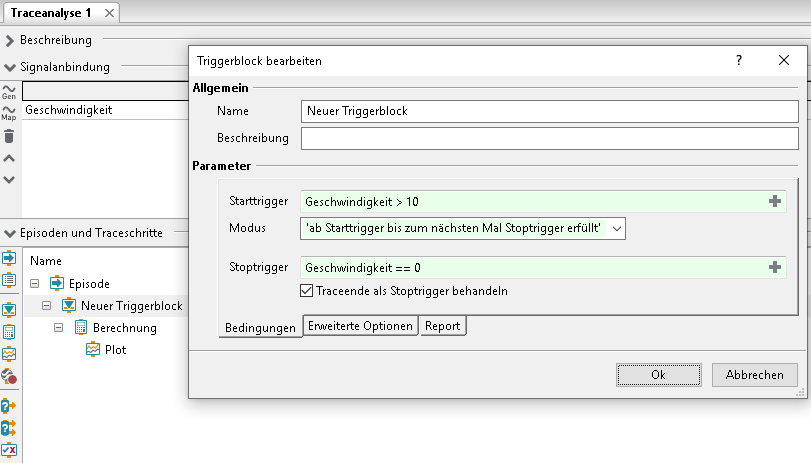Select Episode in the tree
Viewport: 811px width, 463px height.
point(89,283)
